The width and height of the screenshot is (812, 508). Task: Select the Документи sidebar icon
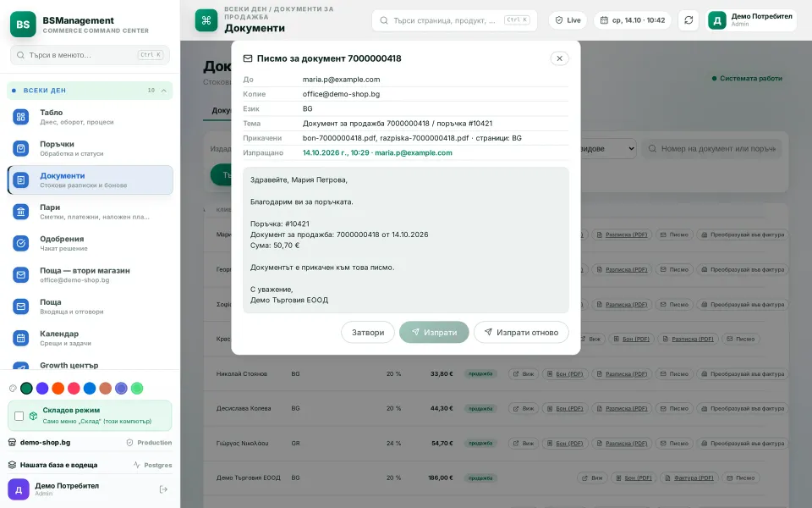pos(20,180)
